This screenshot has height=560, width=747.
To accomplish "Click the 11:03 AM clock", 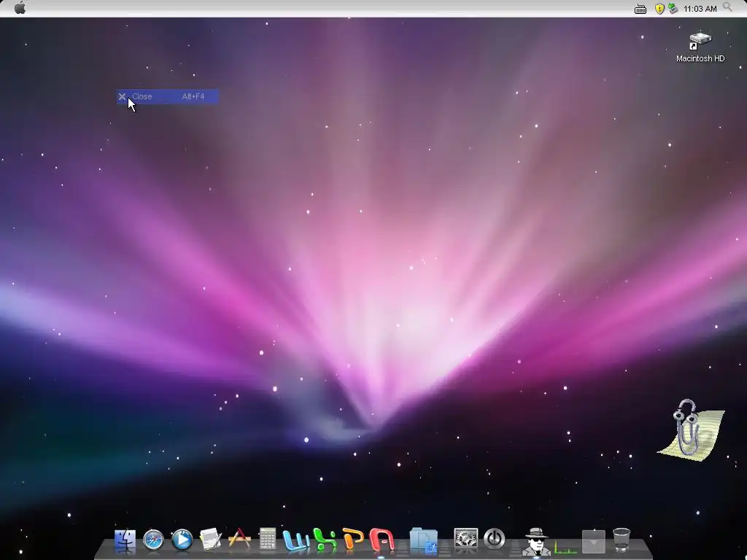I will tap(700, 9).
